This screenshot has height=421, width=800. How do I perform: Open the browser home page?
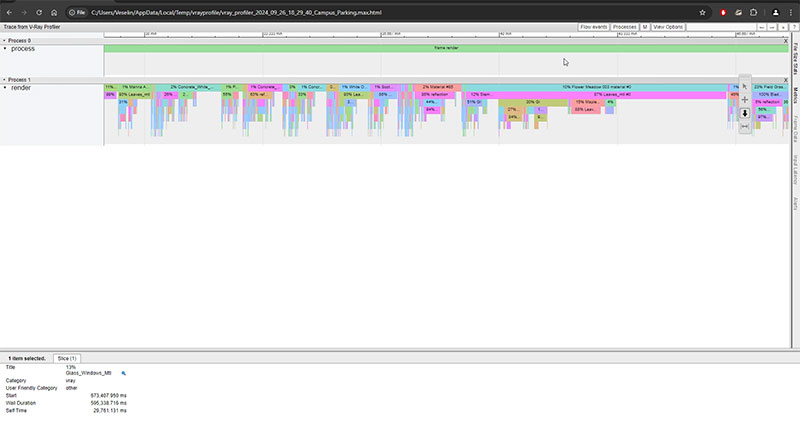pos(54,13)
